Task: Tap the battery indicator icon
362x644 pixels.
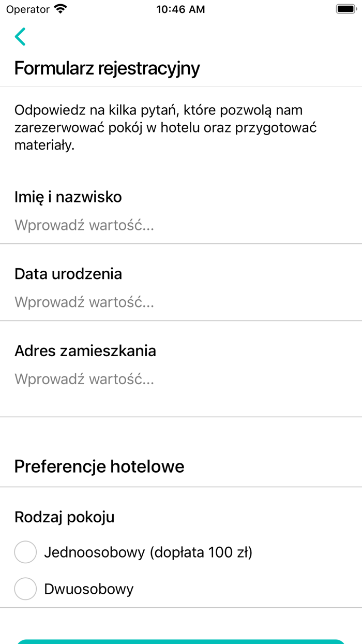Action: (x=344, y=9)
